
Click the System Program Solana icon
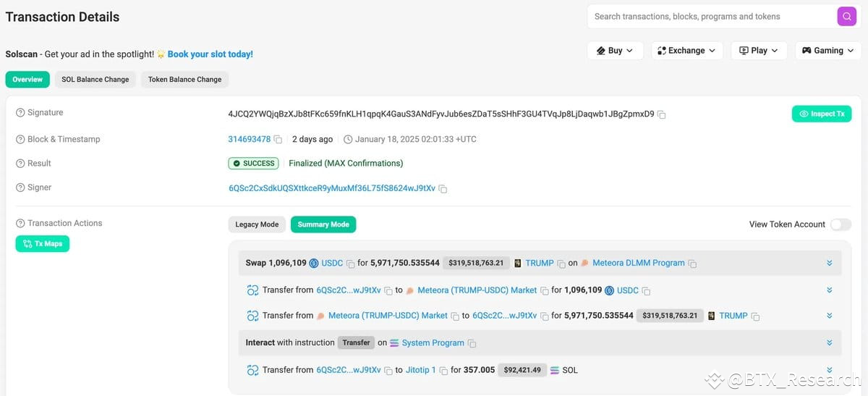pos(394,342)
